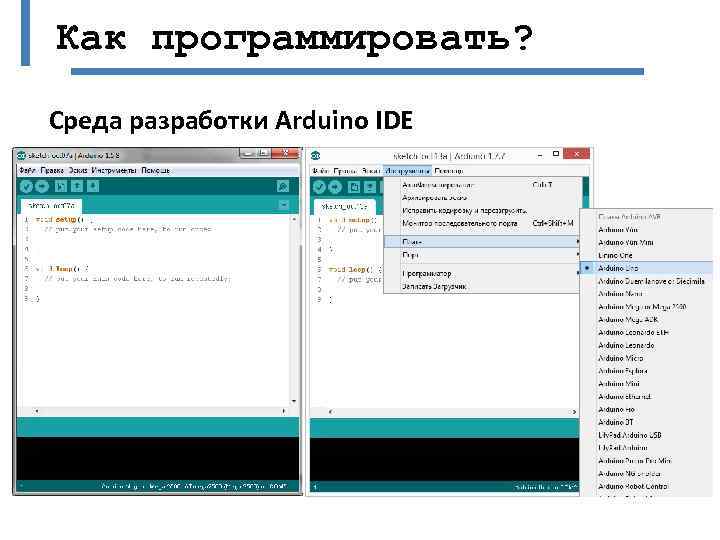Expand the Порт submenu arrow

(578, 254)
